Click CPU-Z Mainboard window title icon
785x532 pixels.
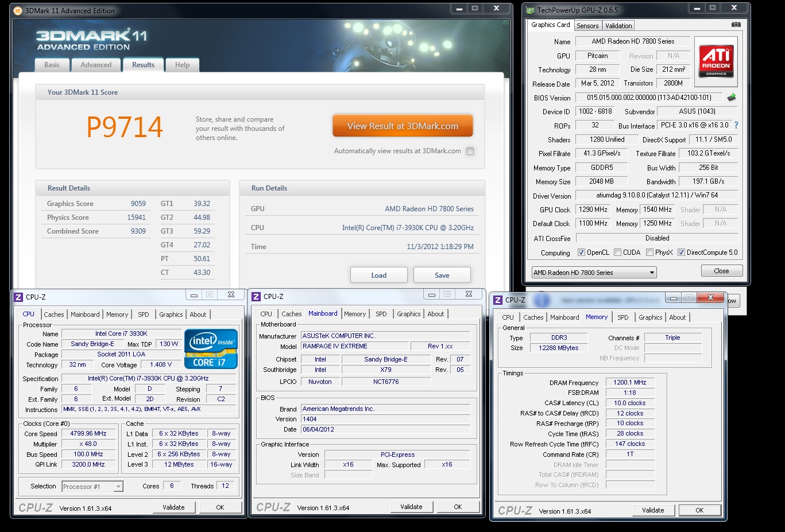point(256,296)
